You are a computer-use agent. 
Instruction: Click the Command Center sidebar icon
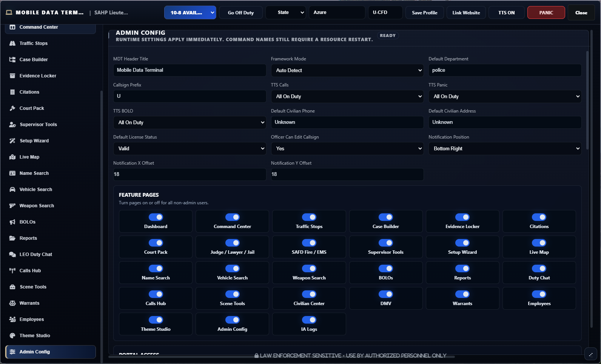12,27
